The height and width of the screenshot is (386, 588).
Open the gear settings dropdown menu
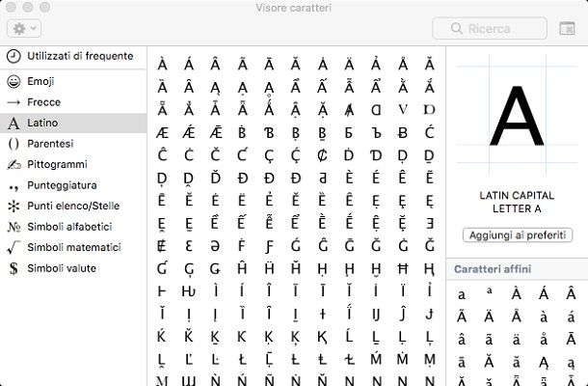pyautogui.click(x=24, y=29)
